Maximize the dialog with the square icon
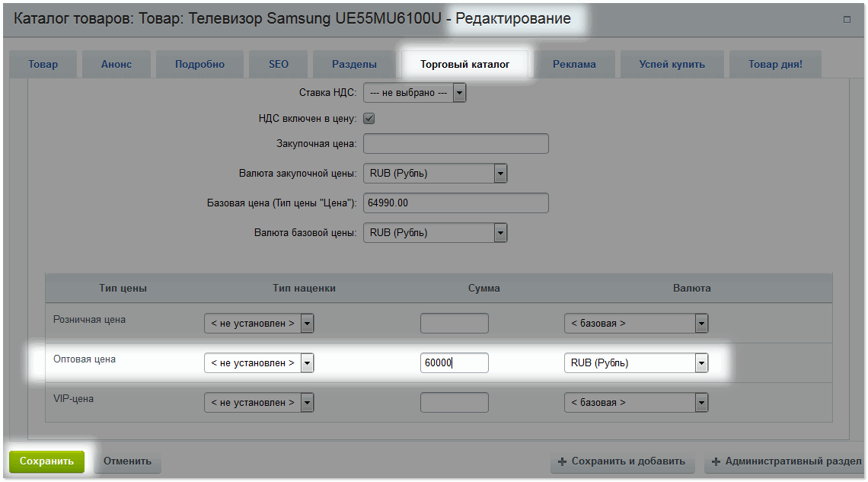Viewport: 868px width, 482px height. 847,19
